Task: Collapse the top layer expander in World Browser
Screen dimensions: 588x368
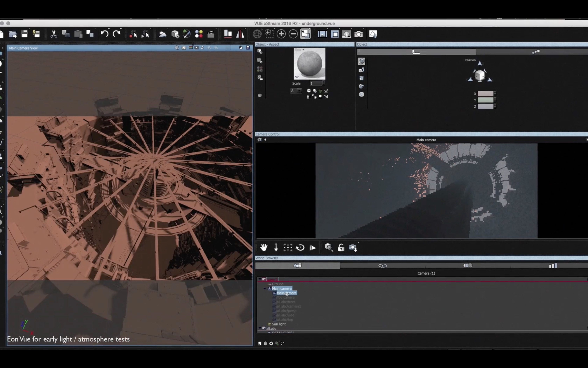Action: click(260, 279)
